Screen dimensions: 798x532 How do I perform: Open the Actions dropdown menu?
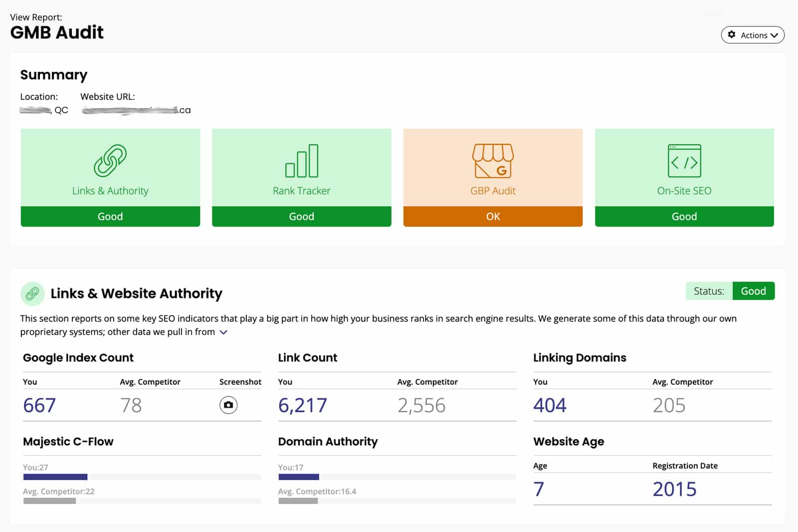pos(753,35)
